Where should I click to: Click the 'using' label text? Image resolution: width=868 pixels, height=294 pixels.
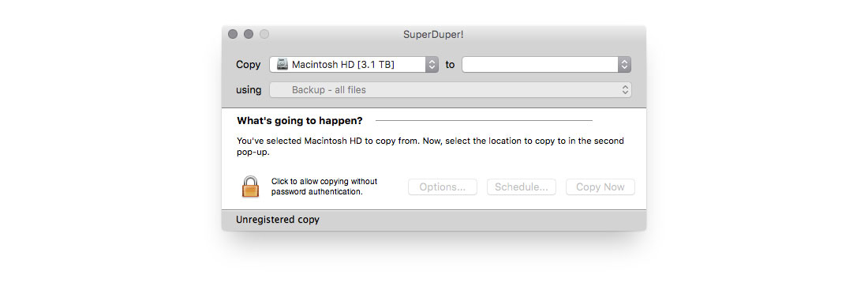[249, 90]
